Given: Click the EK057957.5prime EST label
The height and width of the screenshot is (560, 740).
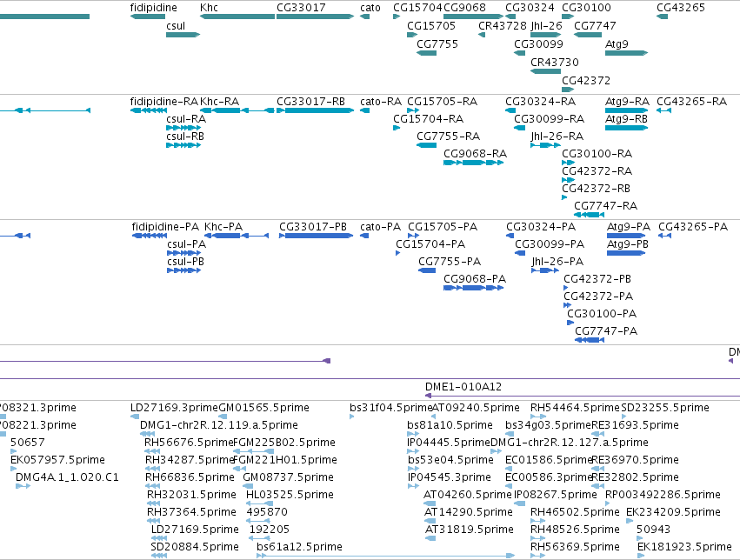Looking at the screenshot, I should point(57,460).
